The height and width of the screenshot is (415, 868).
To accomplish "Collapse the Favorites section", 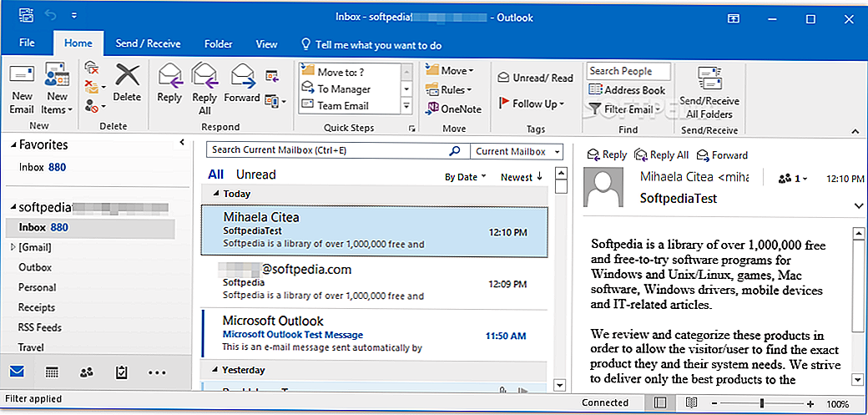I will [x=13, y=146].
